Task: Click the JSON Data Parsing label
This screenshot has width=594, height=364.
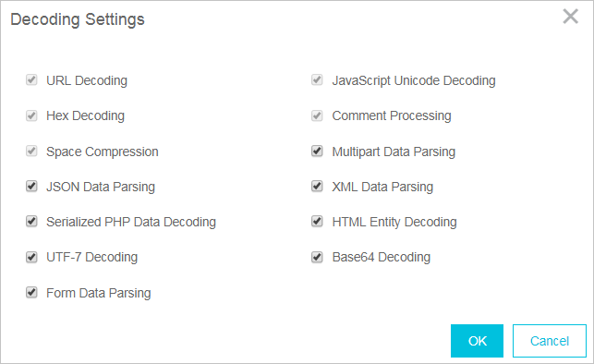Action: (101, 187)
